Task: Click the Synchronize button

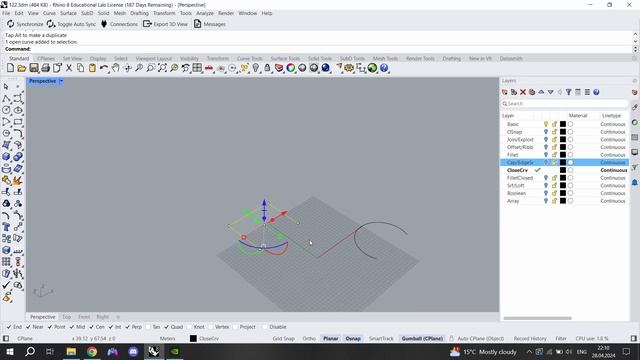Action: pos(25,24)
